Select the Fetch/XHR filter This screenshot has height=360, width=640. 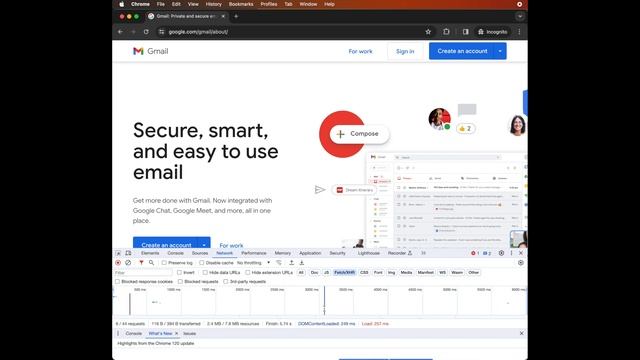click(344, 272)
